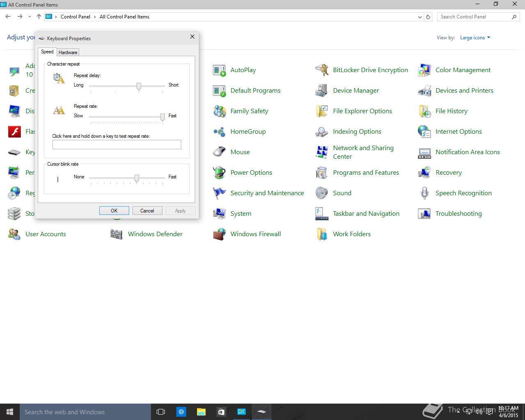Open the Mouse settings icon

[219, 152]
